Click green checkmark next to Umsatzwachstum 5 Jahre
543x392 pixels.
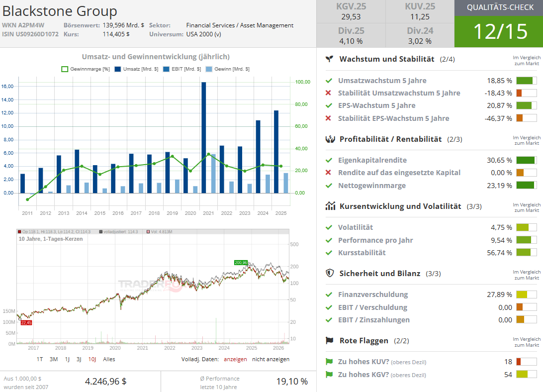[329, 81]
